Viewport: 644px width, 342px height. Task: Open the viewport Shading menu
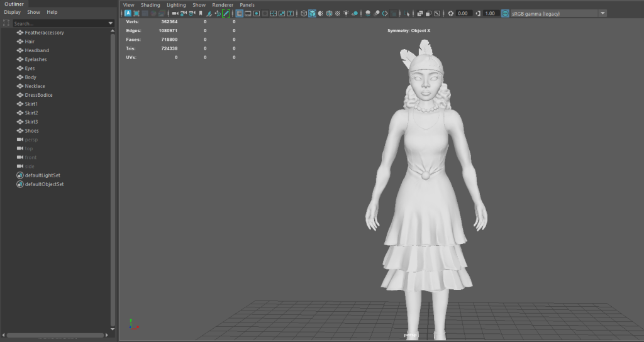click(150, 4)
